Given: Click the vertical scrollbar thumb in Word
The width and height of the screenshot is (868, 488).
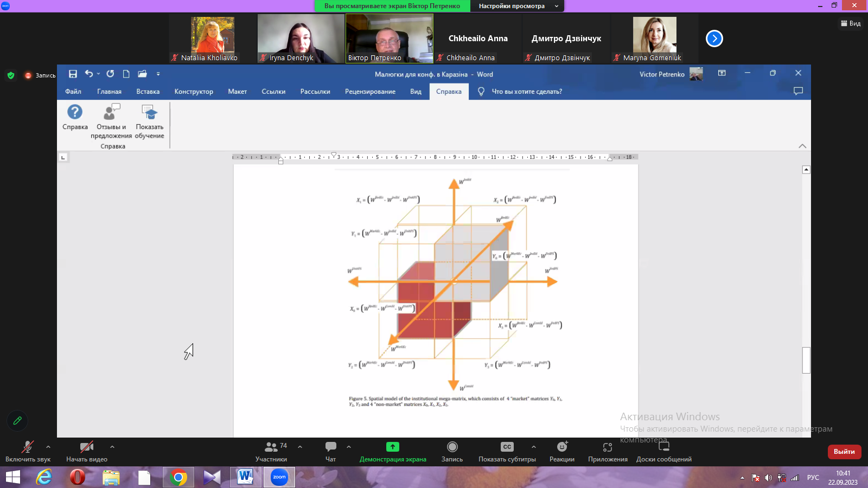Looking at the screenshot, I should pyautogui.click(x=806, y=360).
